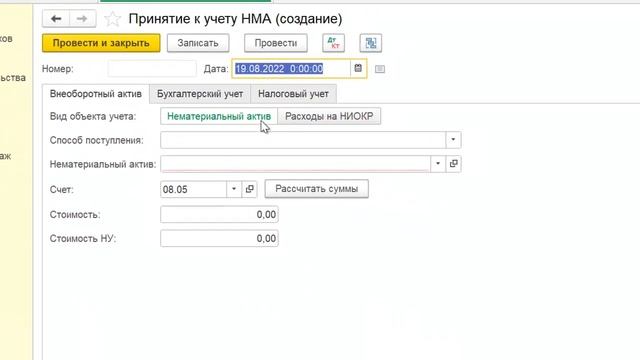Viewport: 640px width, 360px height.
Task: Click the Стоимость amount field
Action: point(219,214)
